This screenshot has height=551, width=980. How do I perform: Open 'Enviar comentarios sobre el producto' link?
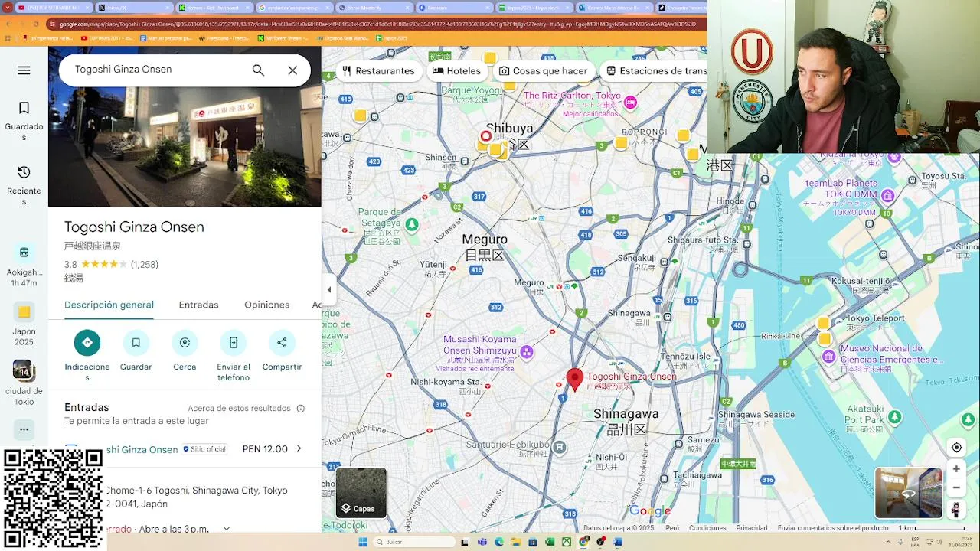pos(833,528)
